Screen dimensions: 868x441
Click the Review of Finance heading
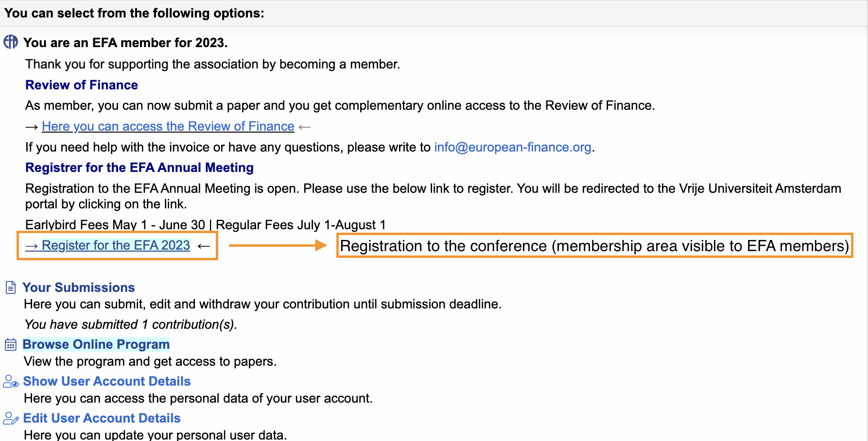81,85
